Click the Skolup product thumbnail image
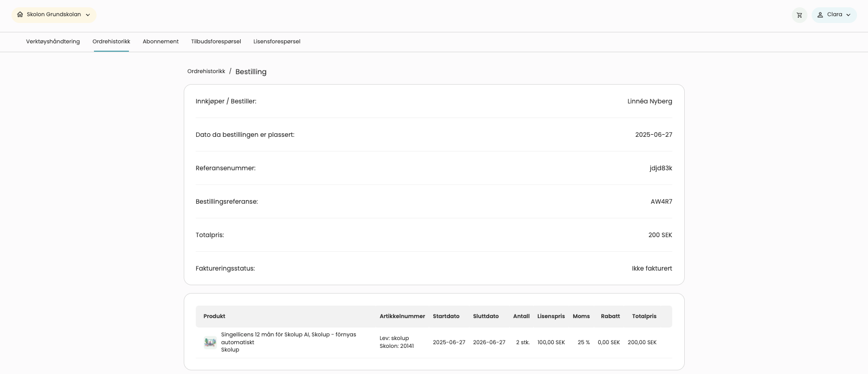Screen dimensions: 868x374 tap(210, 342)
